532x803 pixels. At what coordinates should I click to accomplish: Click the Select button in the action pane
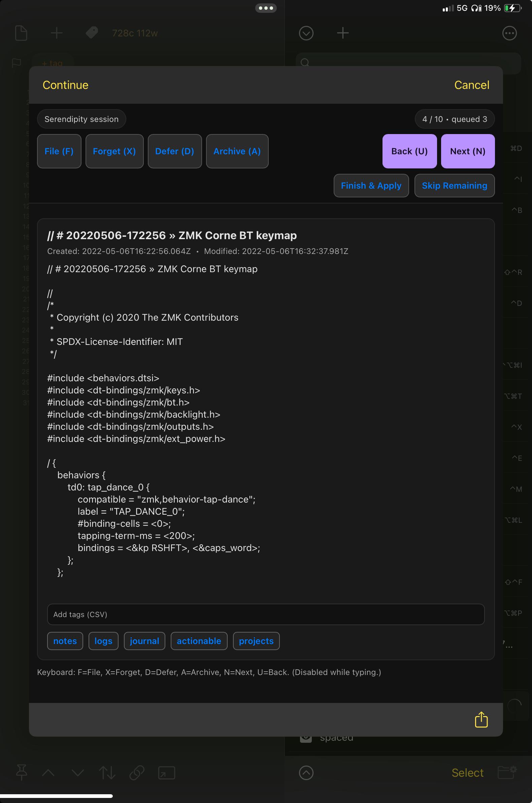[x=467, y=773]
